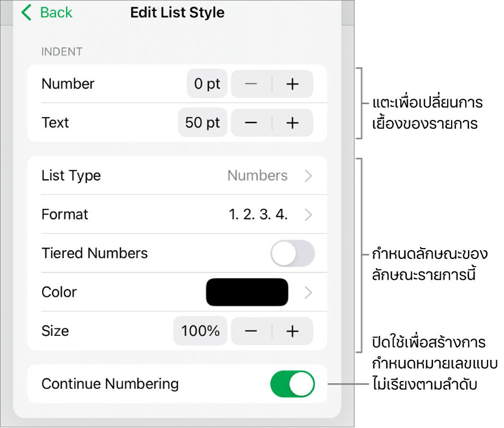Click the decrease Text indent button
The height and width of the screenshot is (428, 504).
tap(251, 123)
